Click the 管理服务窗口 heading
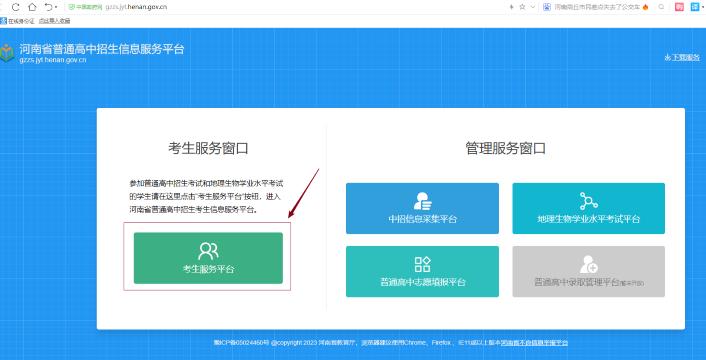The height and width of the screenshot is (360, 706). pyautogui.click(x=505, y=148)
